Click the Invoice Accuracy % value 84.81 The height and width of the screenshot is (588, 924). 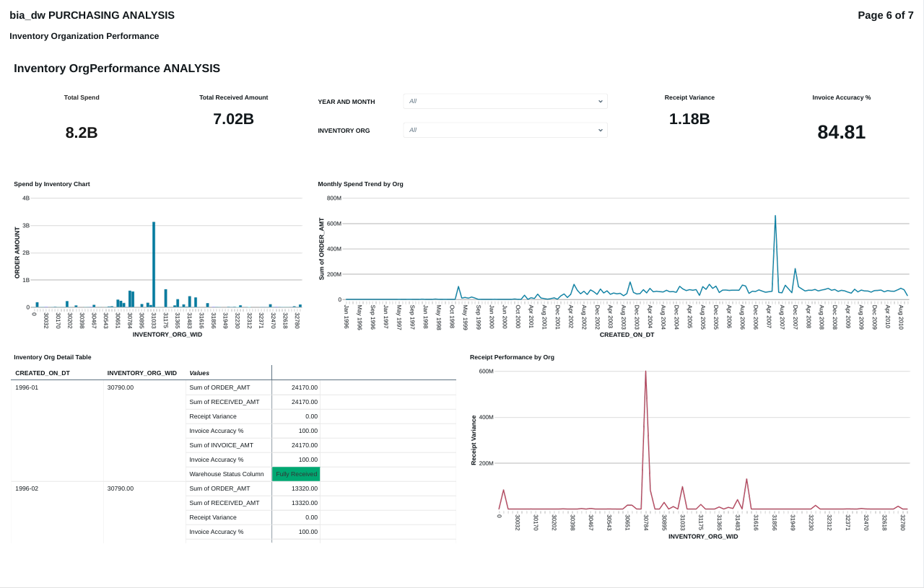pyautogui.click(x=841, y=132)
